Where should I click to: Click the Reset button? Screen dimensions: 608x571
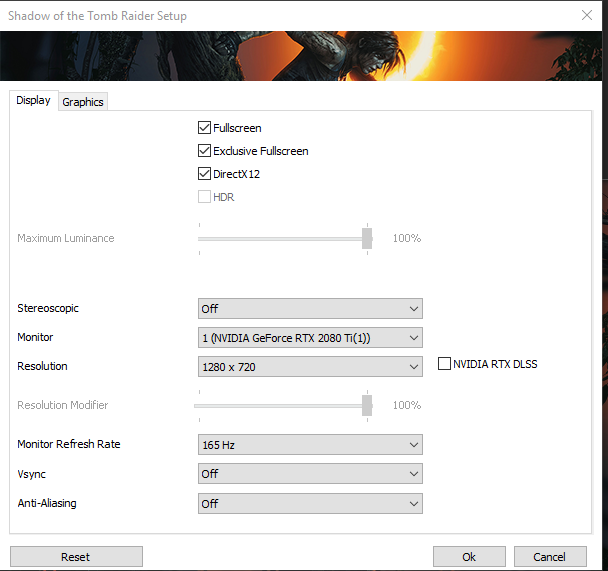click(x=76, y=557)
